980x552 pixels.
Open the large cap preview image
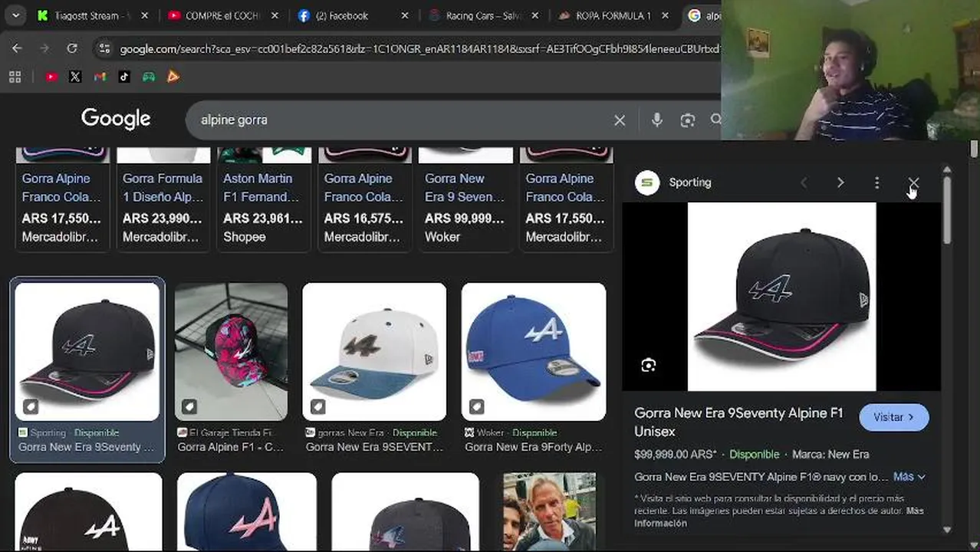(781, 297)
